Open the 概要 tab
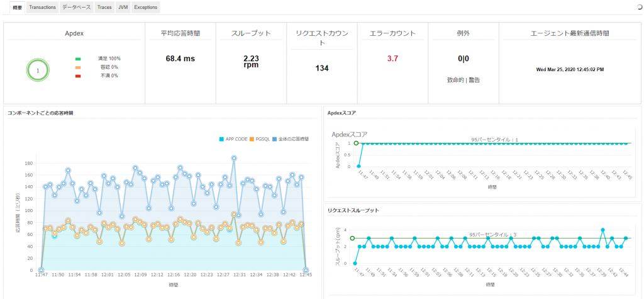Viewport: 644px width, 299px height. (18, 8)
